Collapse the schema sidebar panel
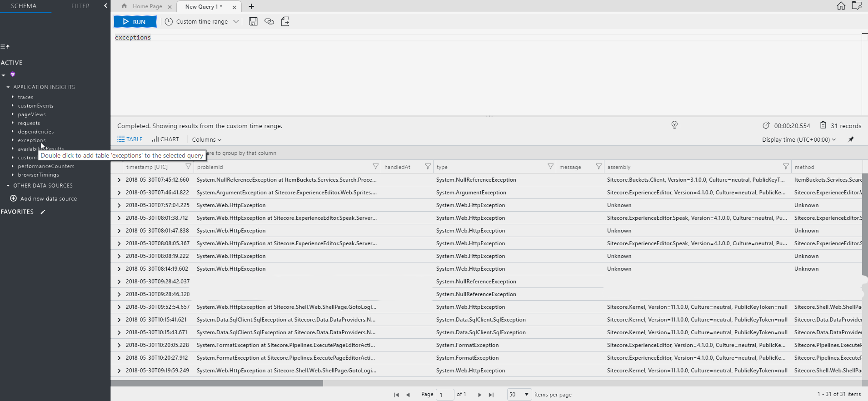Image resolution: width=868 pixels, height=401 pixels. [105, 6]
